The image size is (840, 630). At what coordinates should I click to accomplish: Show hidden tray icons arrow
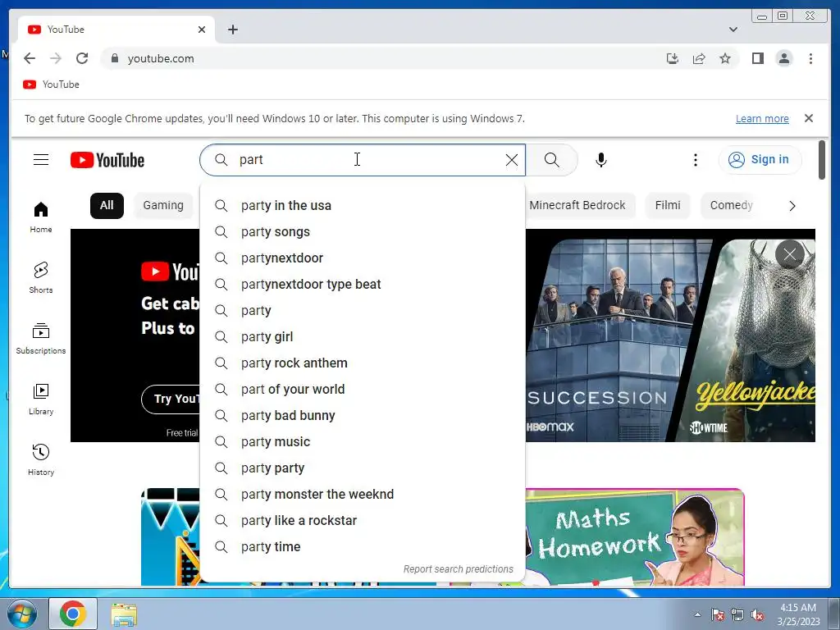(x=697, y=614)
